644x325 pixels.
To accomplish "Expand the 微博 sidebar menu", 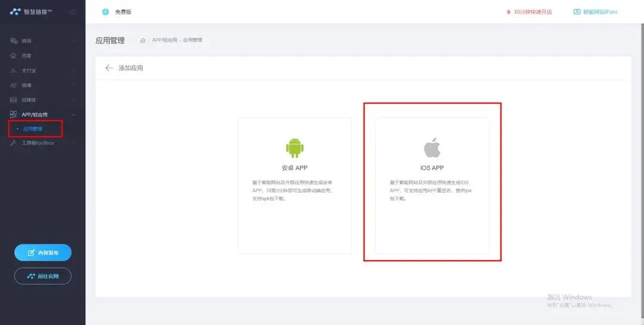I will pyautogui.click(x=41, y=85).
